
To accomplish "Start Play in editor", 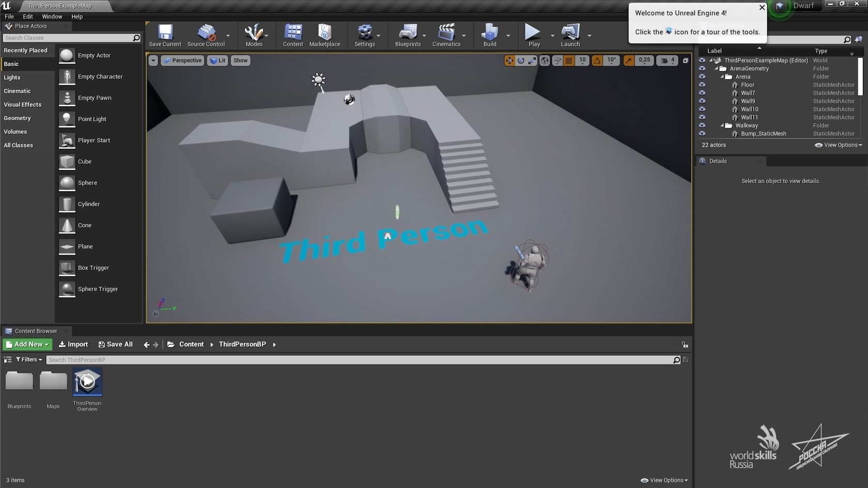I will coord(534,35).
